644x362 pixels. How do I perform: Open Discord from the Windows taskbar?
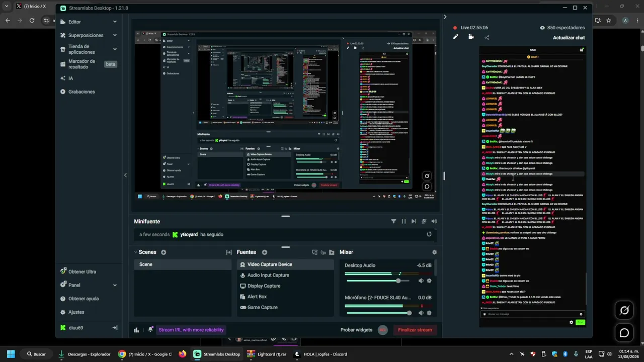[320, 354]
